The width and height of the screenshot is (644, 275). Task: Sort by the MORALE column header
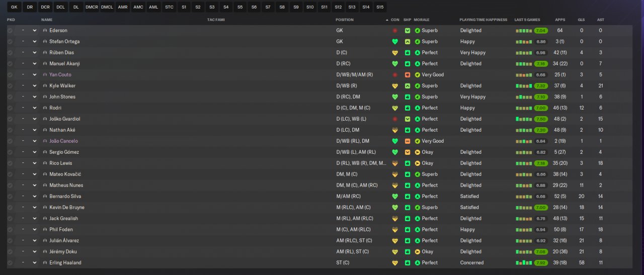(x=422, y=20)
